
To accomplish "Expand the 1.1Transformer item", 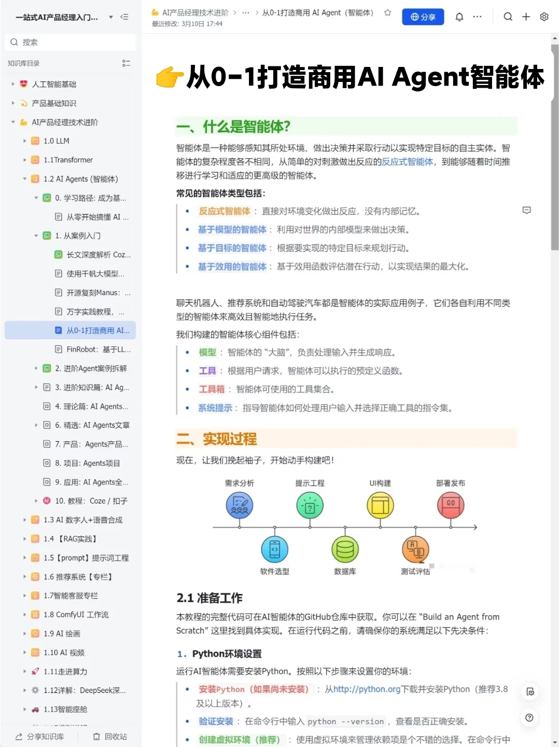I will tap(24, 160).
